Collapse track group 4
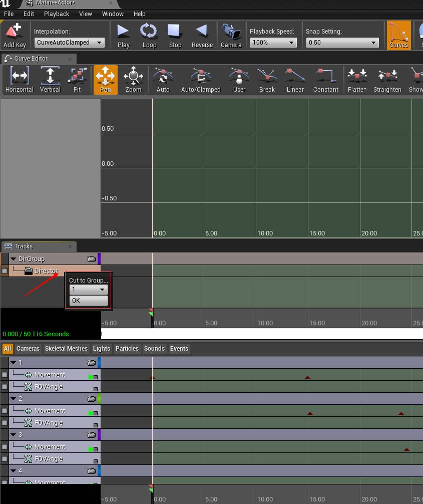Screen dimensions: 423x504 [13, 470]
